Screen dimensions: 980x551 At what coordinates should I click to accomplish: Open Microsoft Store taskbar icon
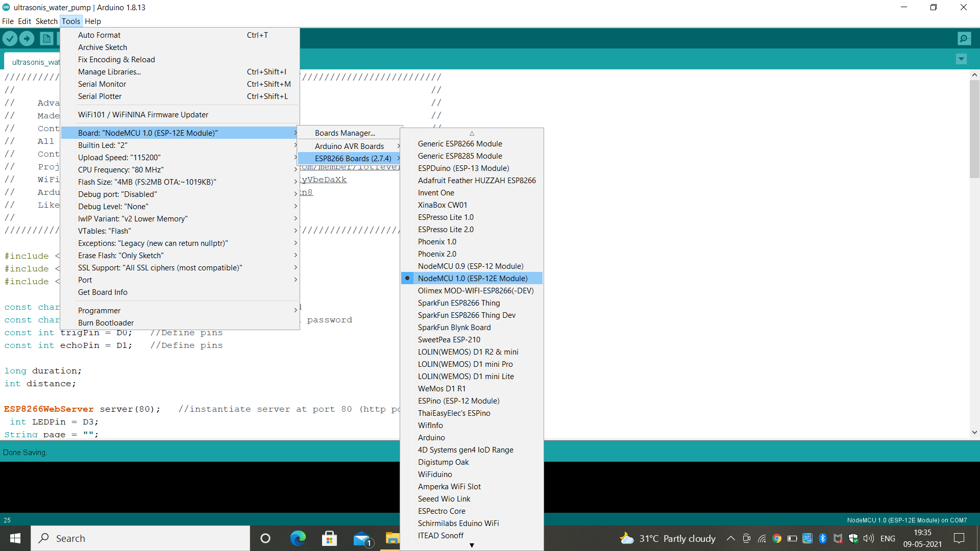click(329, 538)
